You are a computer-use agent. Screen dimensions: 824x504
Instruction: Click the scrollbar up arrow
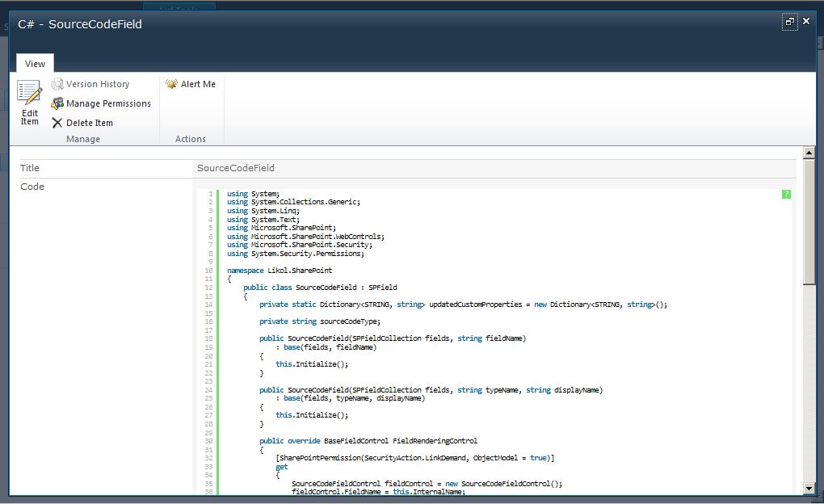pos(809,153)
